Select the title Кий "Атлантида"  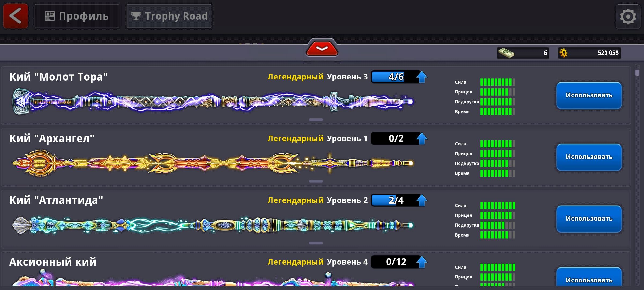[56, 201]
